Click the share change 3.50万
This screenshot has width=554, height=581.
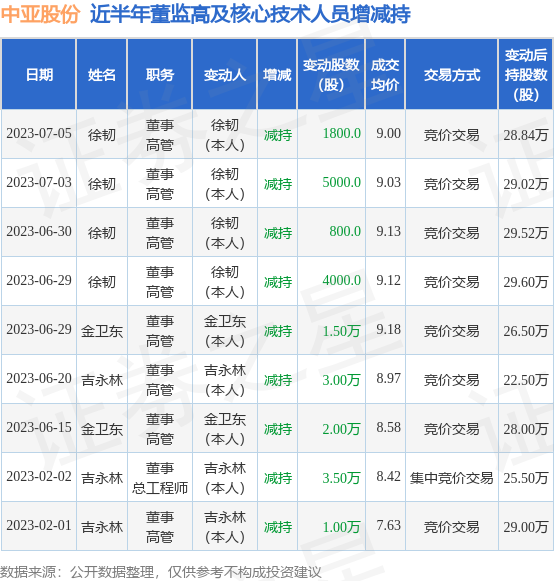click(x=341, y=478)
